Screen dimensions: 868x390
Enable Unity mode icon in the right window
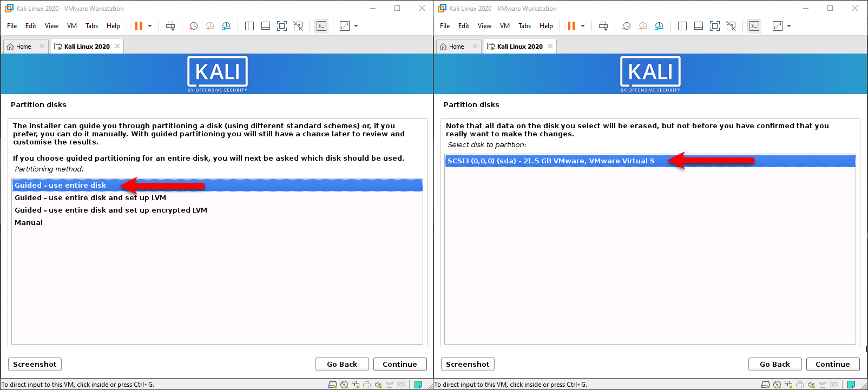coord(731,26)
